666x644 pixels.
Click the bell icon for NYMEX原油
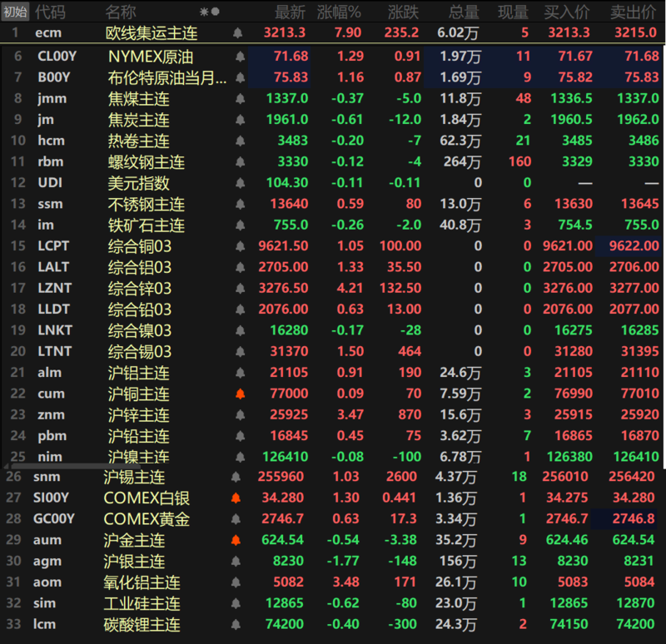click(240, 56)
